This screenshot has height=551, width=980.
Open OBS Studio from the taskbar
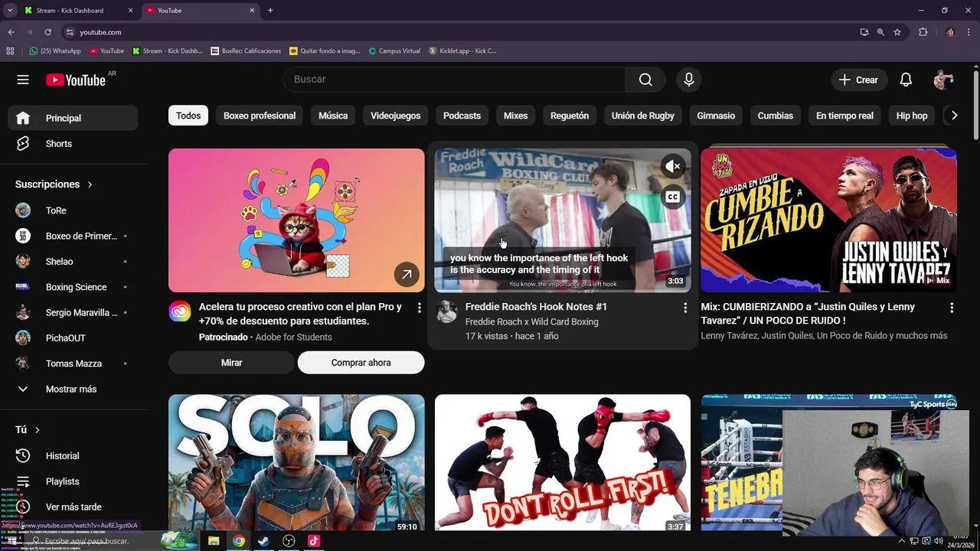point(289,541)
